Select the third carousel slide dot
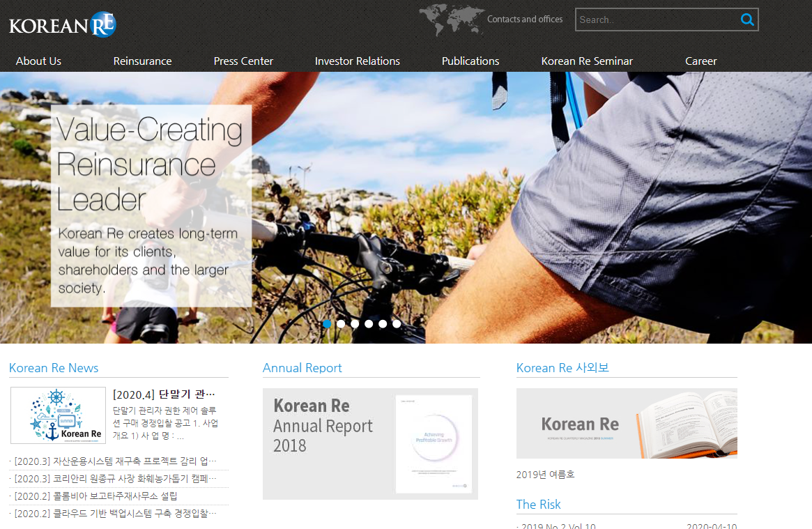Viewport: 812px width, 529px height. tap(355, 323)
